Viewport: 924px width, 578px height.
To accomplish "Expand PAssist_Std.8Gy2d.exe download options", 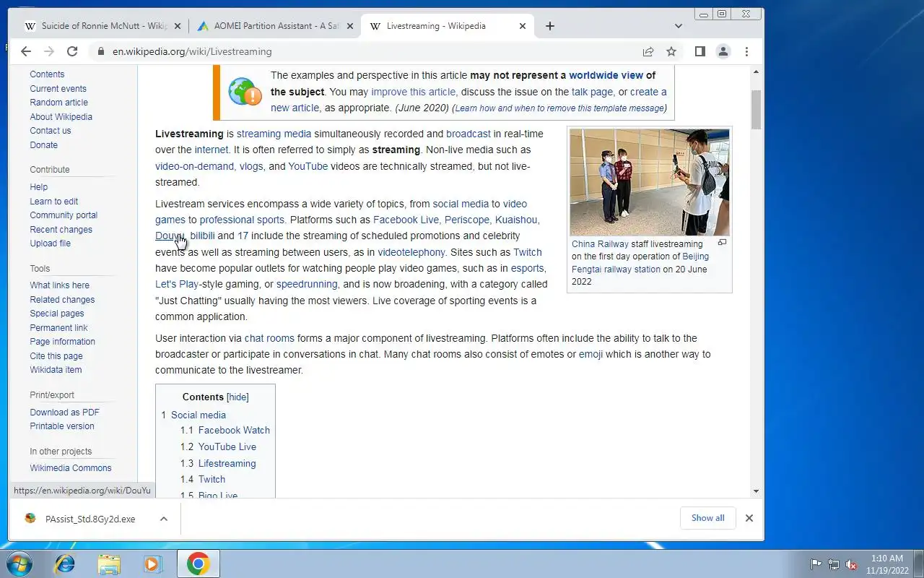I will point(164,519).
